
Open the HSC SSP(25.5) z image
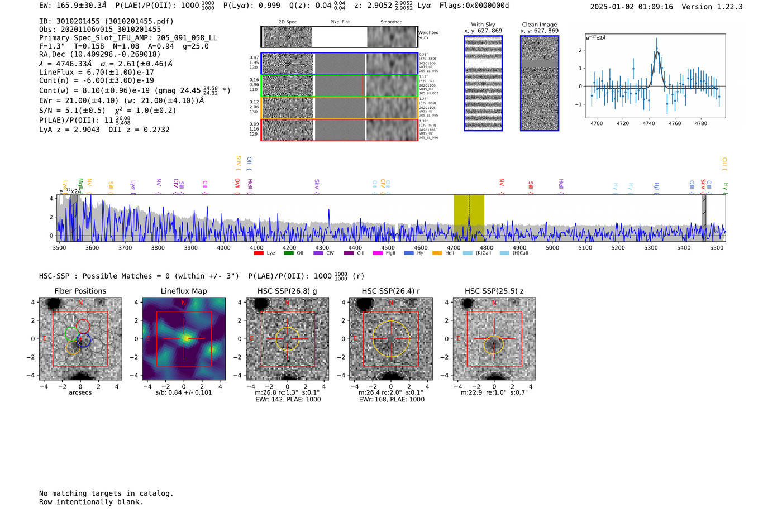point(494,339)
